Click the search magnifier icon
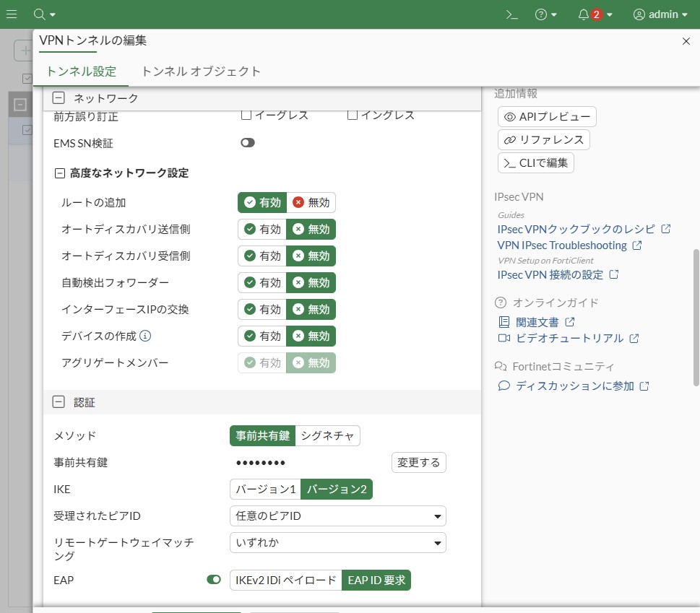This screenshot has height=613, width=700. point(40,14)
